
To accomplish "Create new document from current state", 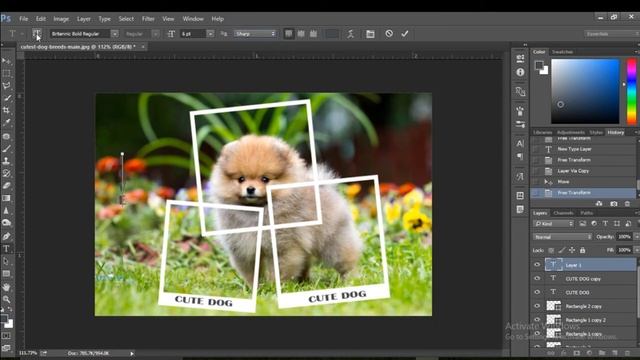I will point(599,203).
